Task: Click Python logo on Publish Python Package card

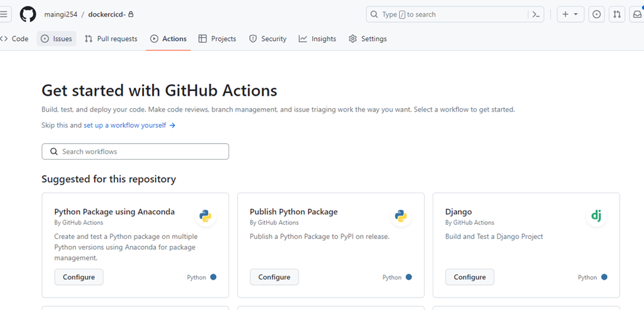Action: tap(401, 216)
